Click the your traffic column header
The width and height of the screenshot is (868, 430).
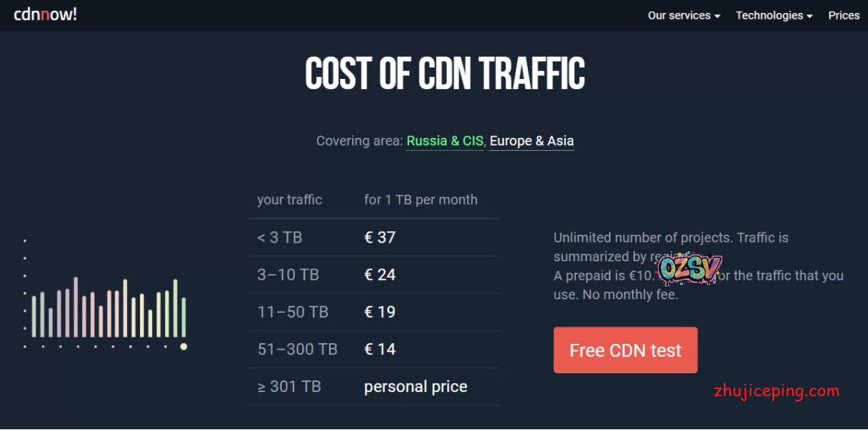click(289, 200)
